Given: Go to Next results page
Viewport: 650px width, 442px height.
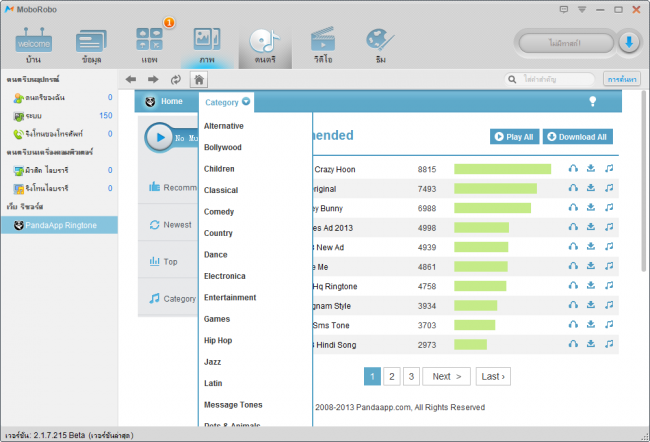Looking at the screenshot, I should [446, 376].
